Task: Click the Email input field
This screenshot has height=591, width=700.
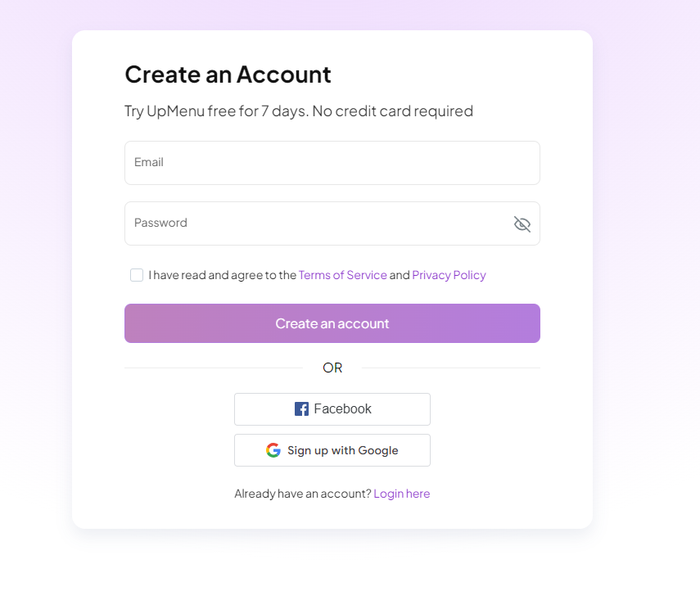Action: [332, 163]
